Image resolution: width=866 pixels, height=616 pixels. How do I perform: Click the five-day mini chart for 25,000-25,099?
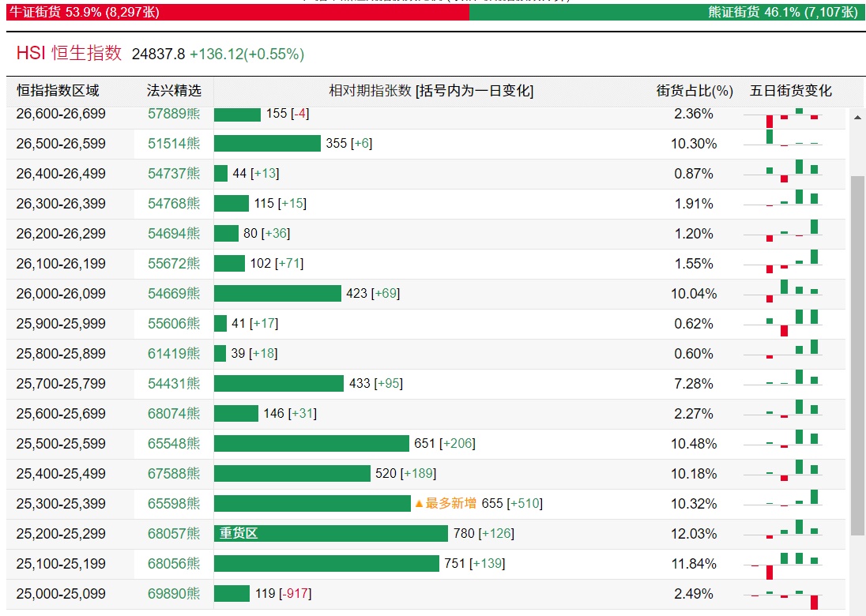(793, 594)
